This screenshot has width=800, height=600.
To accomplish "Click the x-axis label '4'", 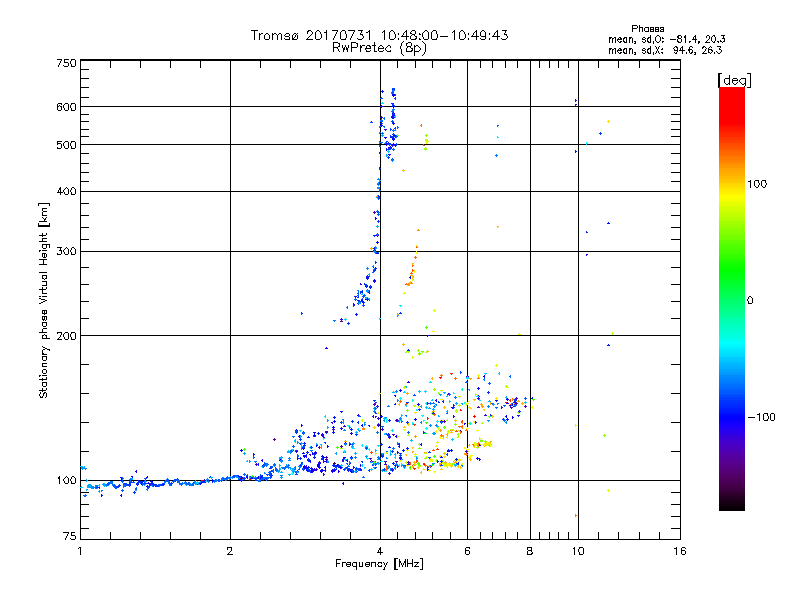I will pos(380,551).
